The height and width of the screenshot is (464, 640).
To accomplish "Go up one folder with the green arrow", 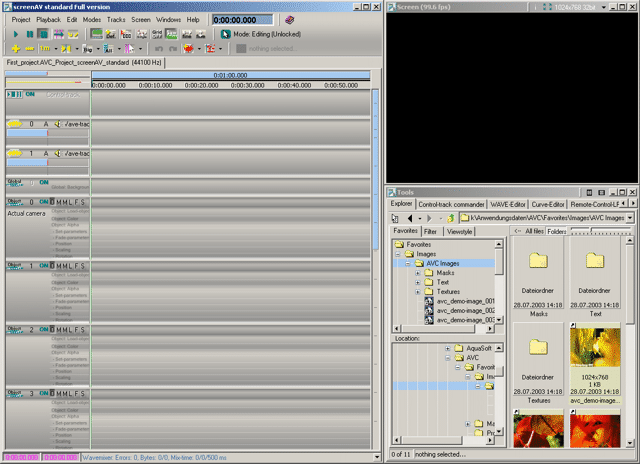I will 451,218.
